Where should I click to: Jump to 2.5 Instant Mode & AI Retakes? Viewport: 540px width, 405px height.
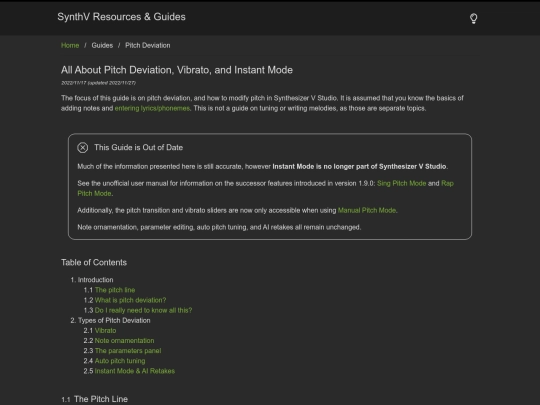coord(135,371)
